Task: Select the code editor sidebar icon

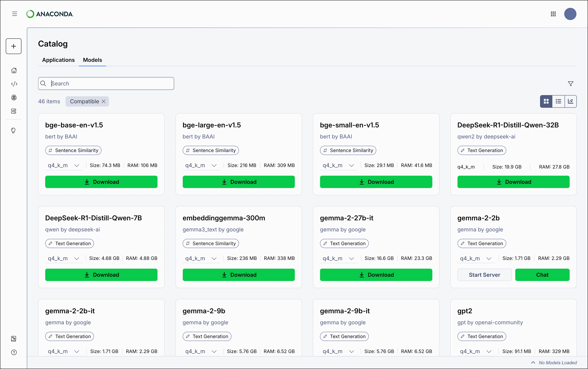Action: 14,84
